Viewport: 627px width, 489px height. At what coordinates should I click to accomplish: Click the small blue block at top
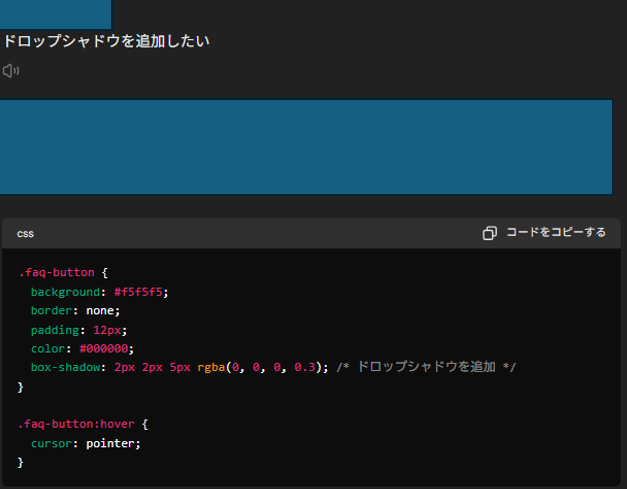click(x=56, y=14)
